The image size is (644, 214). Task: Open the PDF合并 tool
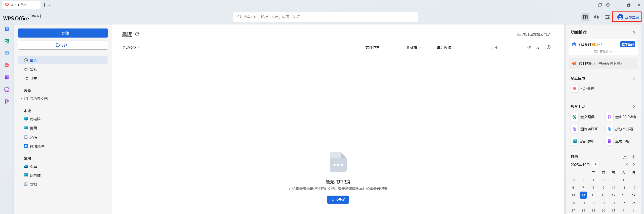coord(587,88)
